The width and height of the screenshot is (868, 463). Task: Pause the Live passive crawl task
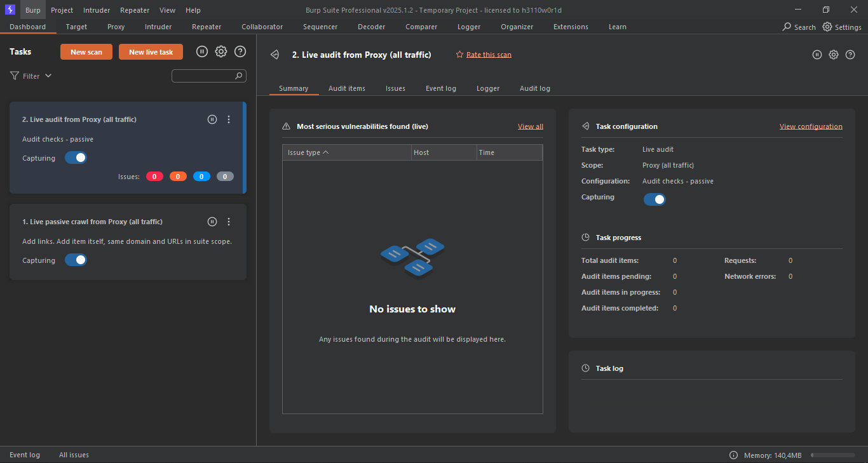pyautogui.click(x=212, y=222)
